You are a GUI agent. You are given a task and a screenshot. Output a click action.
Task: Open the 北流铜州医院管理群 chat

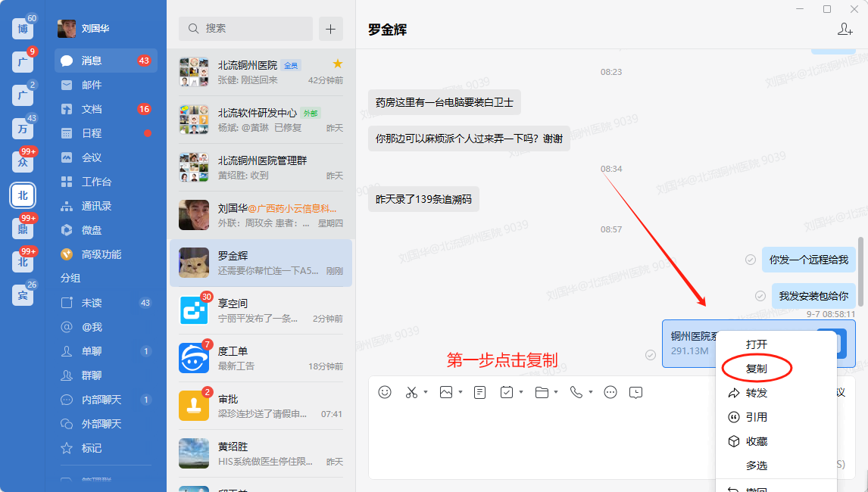click(261, 168)
